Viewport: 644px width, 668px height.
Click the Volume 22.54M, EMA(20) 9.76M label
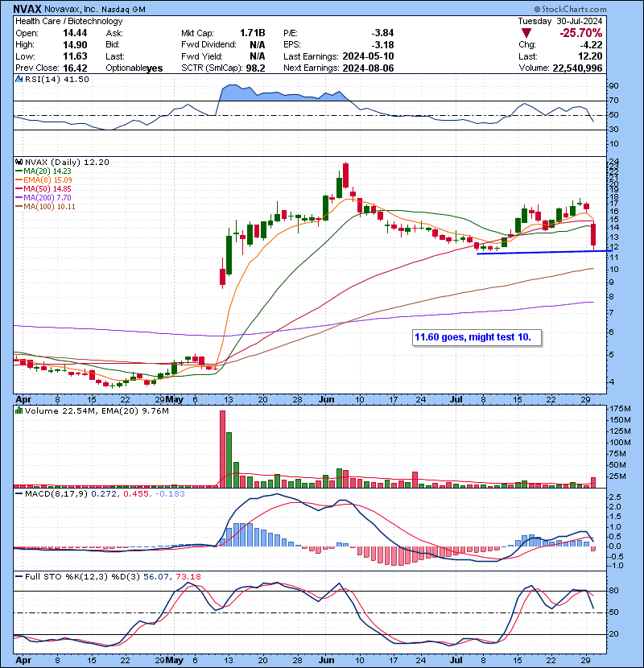97,411
